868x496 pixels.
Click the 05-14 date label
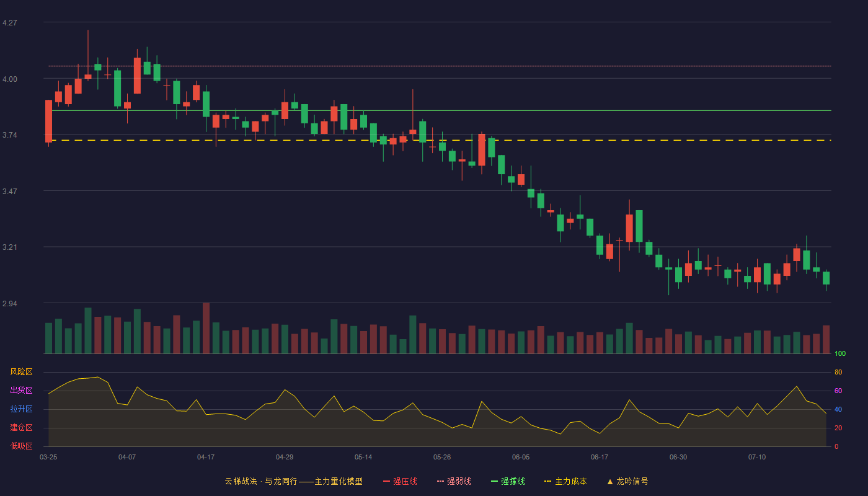(363, 457)
